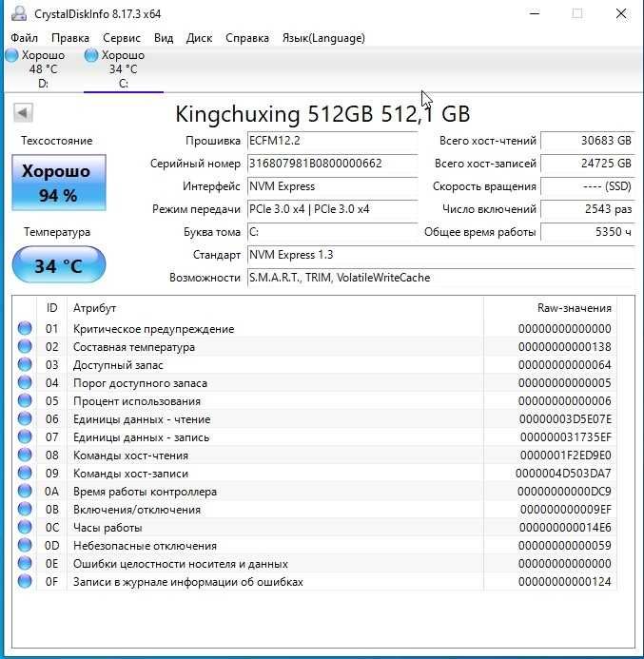Open the Диск menu

pos(199,38)
